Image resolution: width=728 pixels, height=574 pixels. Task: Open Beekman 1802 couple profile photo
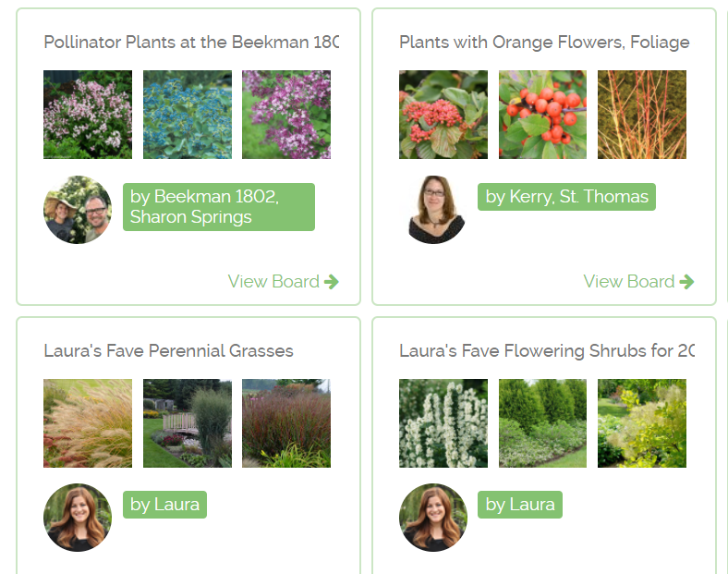[78, 210]
